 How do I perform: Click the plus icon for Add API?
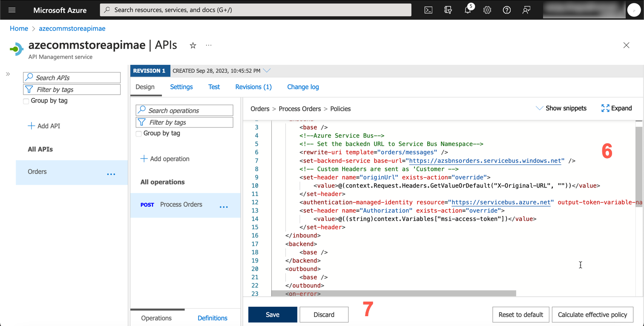point(31,126)
